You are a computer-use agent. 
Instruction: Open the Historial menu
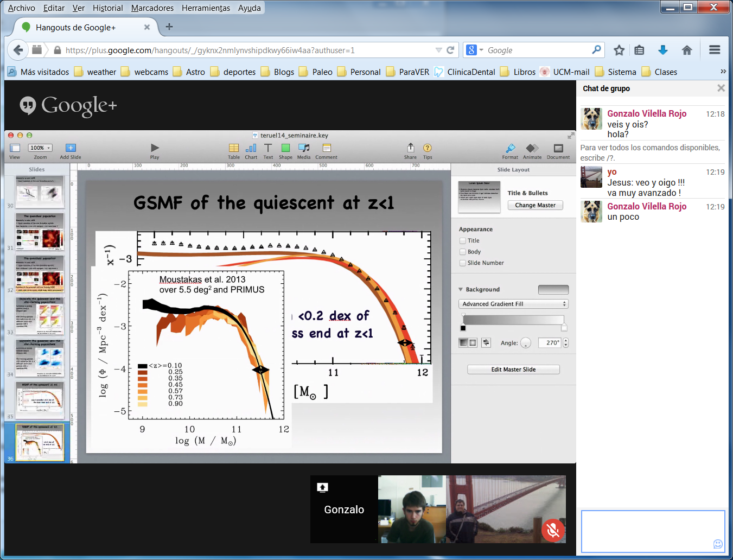tap(108, 8)
